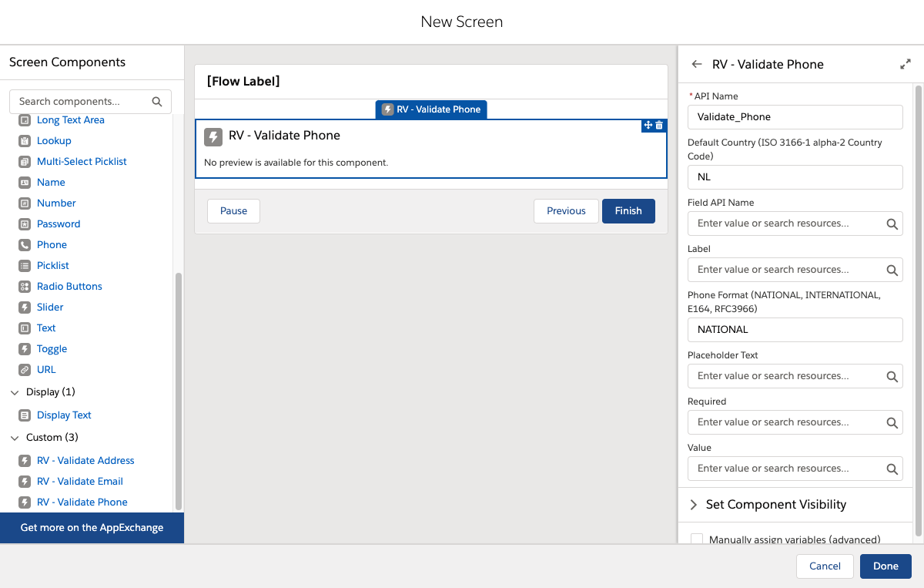The width and height of the screenshot is (924, 588).
Task: Click the Phone Format input with NATIONAL
Action: tap(795, 330)
